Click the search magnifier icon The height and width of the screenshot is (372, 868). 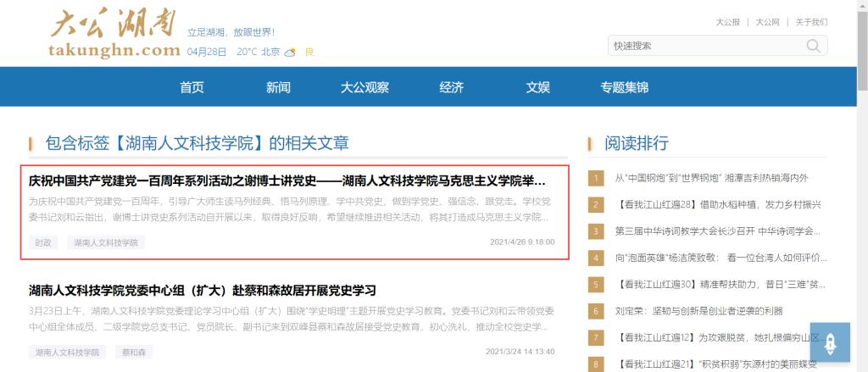[814, 46]
